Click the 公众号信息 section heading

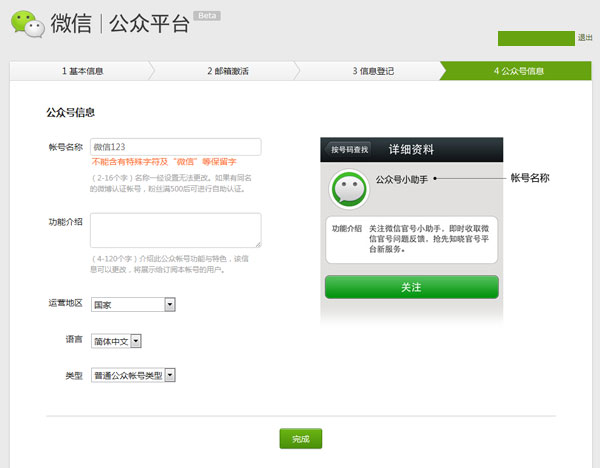click(70, 113)
